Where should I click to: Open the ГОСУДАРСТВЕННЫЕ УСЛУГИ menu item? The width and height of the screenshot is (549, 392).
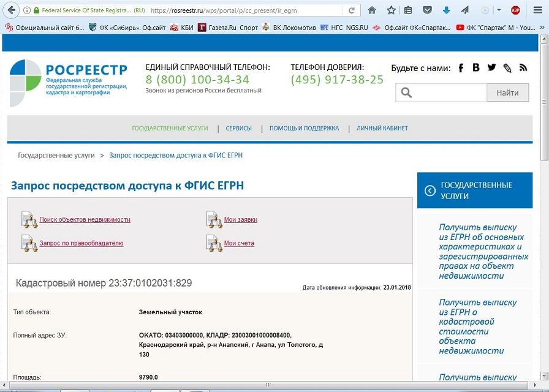tap(170, 128)
